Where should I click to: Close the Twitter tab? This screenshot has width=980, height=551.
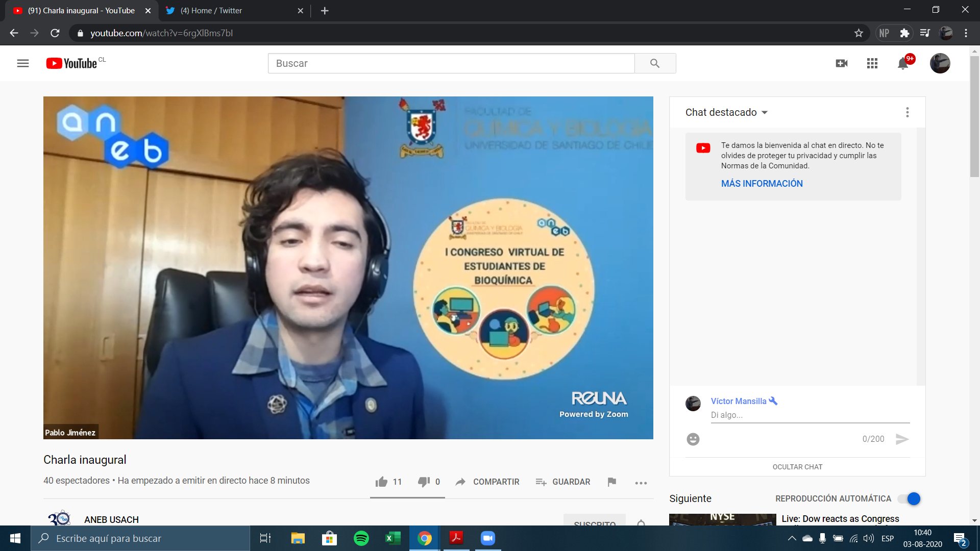pyautogui.click(x=301, y=11)
